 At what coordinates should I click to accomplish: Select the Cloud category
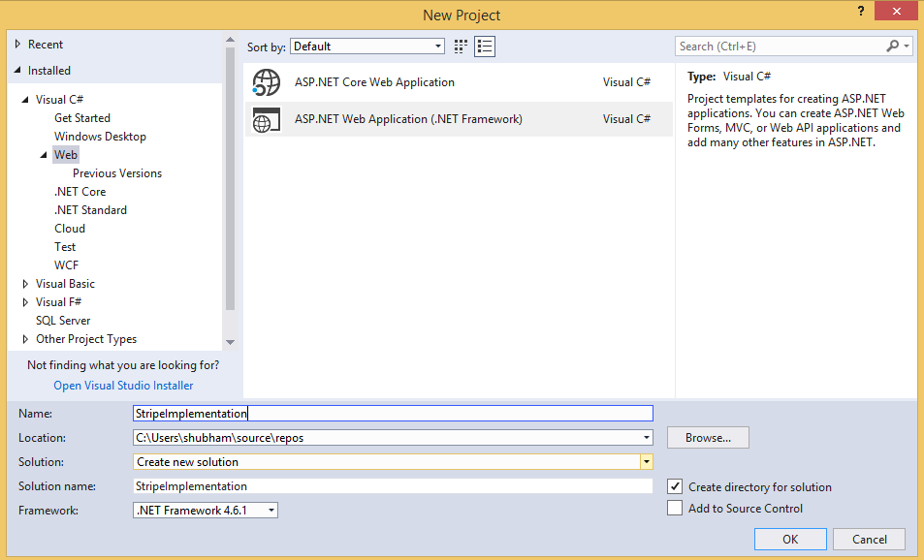coord(70,229)
